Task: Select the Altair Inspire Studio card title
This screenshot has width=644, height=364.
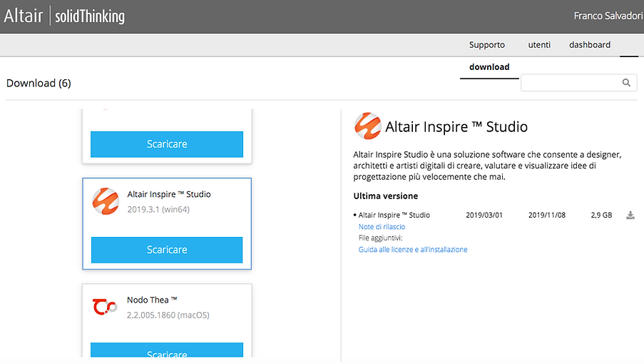Action: 169,194
